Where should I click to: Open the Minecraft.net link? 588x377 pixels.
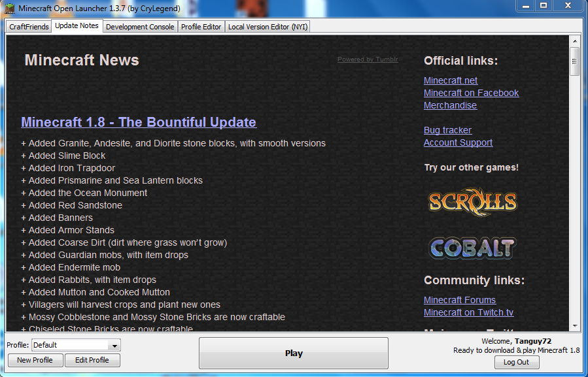coord(451,80)
